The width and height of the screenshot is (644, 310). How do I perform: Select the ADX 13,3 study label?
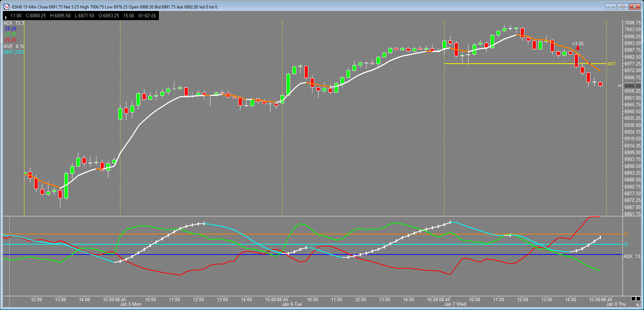click(x=14, y=23)
